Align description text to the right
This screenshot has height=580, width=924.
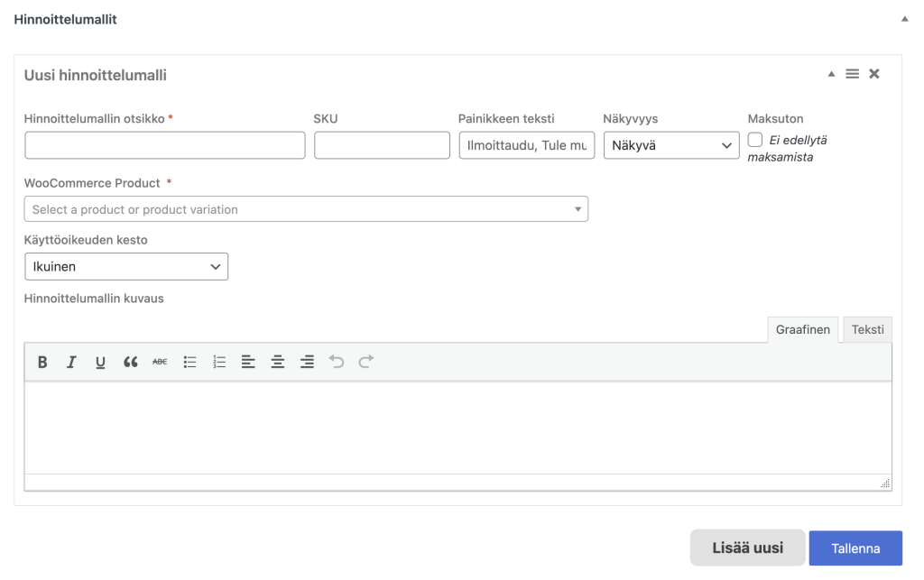click(307, 362)
